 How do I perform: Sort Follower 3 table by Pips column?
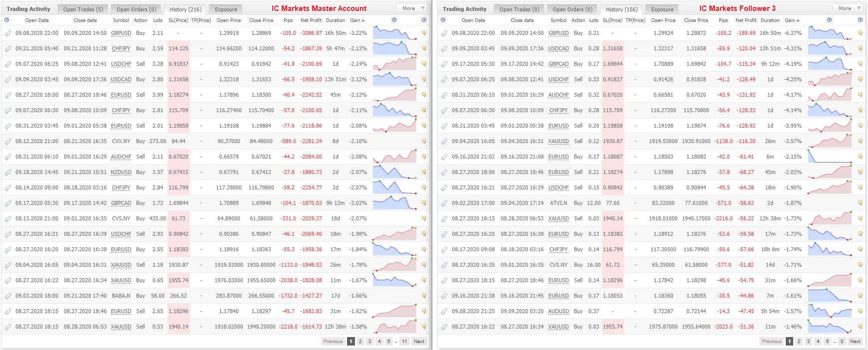point(723,20)
